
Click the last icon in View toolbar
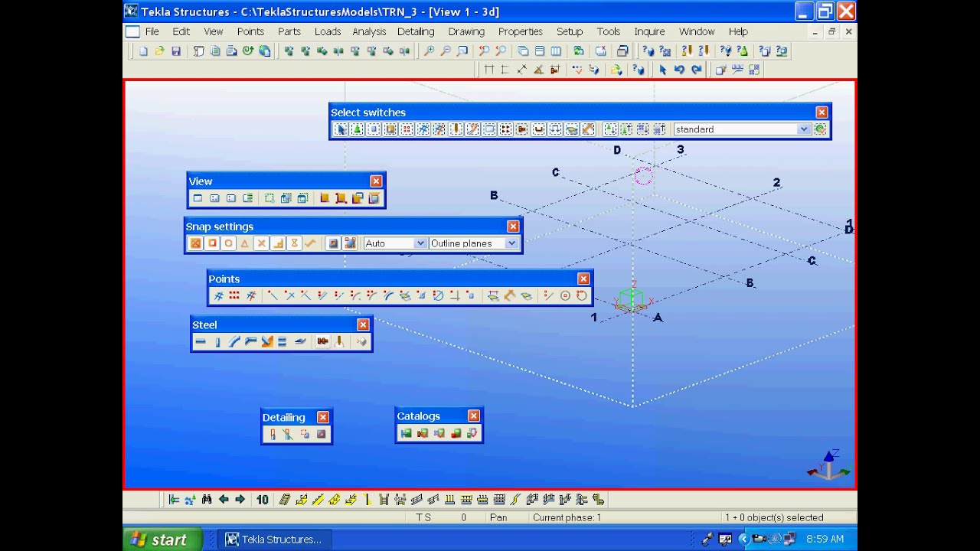point(374,198)
